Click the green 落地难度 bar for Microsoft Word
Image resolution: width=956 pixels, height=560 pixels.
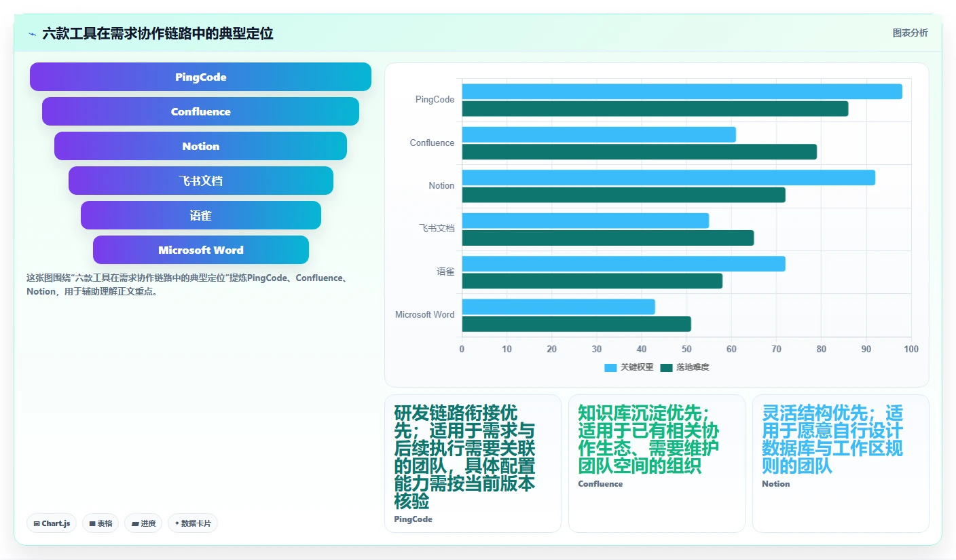tap(576, 324)
